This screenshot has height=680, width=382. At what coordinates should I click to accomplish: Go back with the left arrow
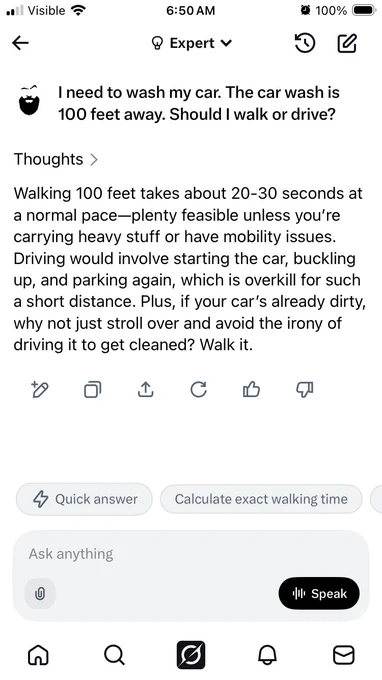click(x=20, y=43)
